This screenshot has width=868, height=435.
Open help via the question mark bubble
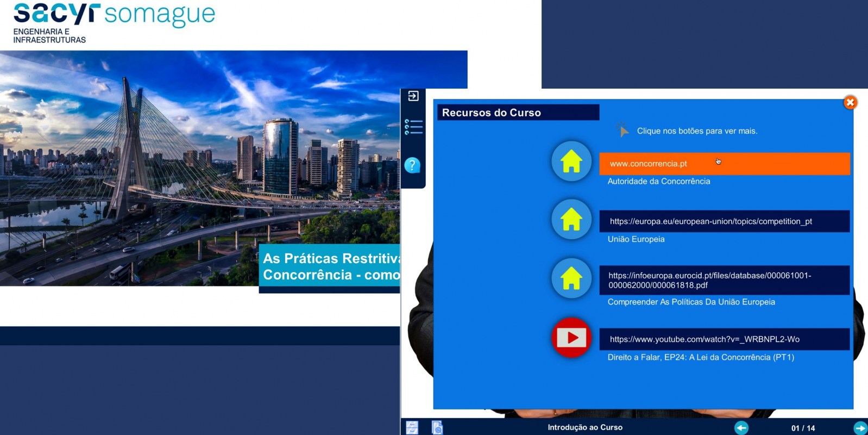click(412, 165)
